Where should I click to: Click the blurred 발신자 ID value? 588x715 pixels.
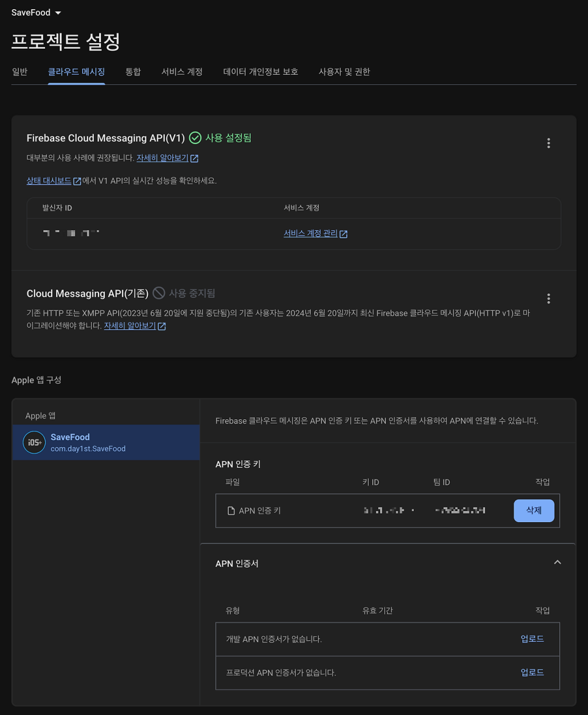[71, 233]
